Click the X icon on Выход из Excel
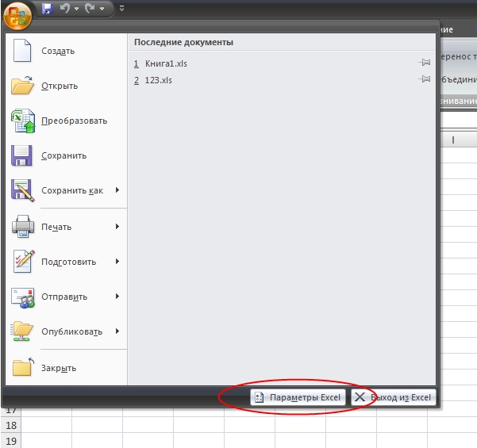The image size is (477, 448). click(x=360, y=397)
